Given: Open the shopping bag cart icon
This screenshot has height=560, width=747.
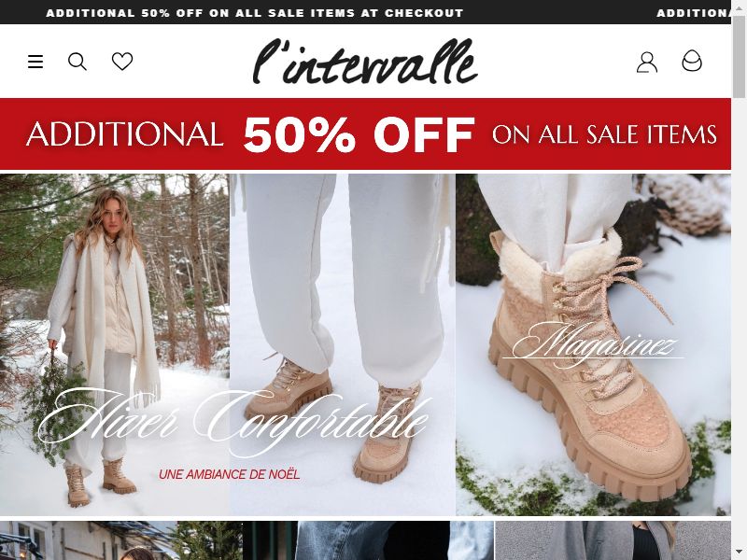Looking at the screenshot, I should (692, 61).
